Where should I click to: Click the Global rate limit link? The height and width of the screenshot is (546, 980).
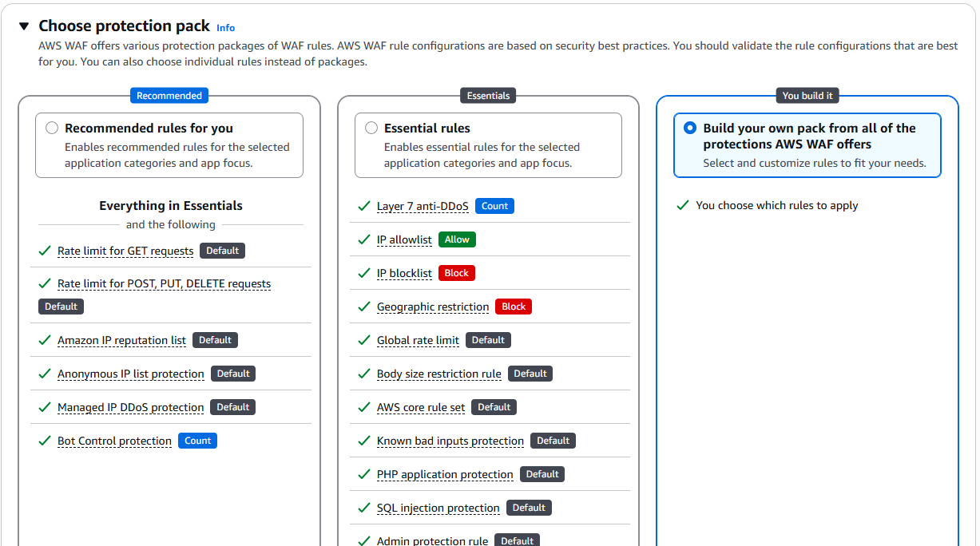click(418, 340)
